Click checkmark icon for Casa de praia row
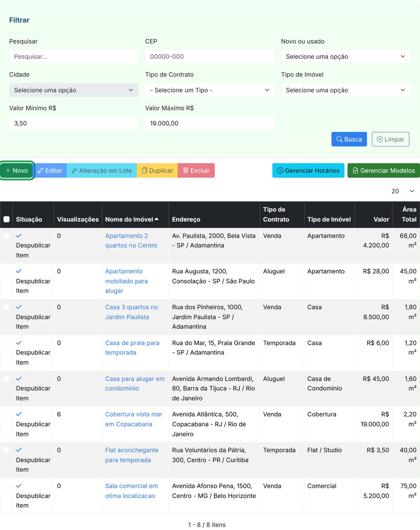 point(19,343)
